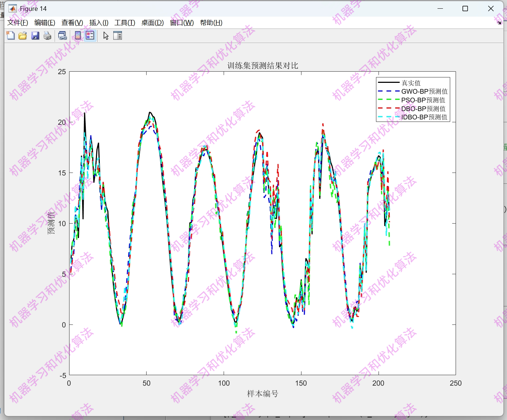
Task: Click the x-axis label 样本编号
Action: (263, 394)
